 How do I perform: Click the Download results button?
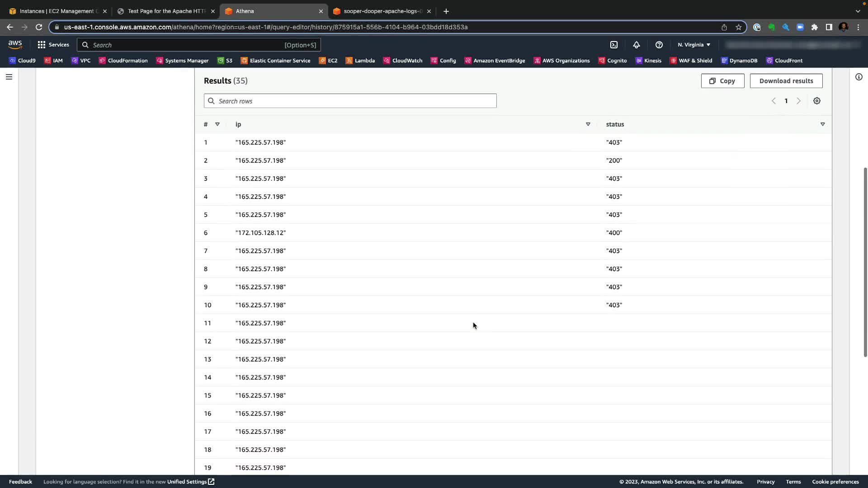click(786, 81)
